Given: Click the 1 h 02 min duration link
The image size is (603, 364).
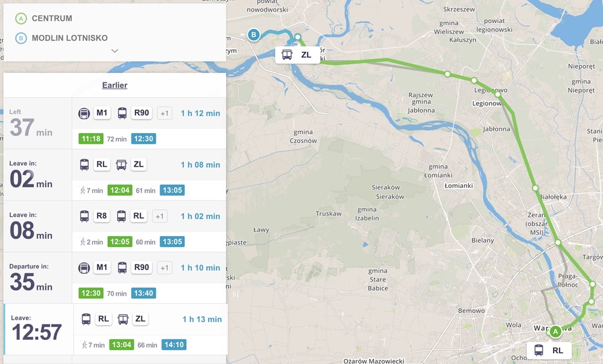Looking at the screenshot, I should [200, 216].
